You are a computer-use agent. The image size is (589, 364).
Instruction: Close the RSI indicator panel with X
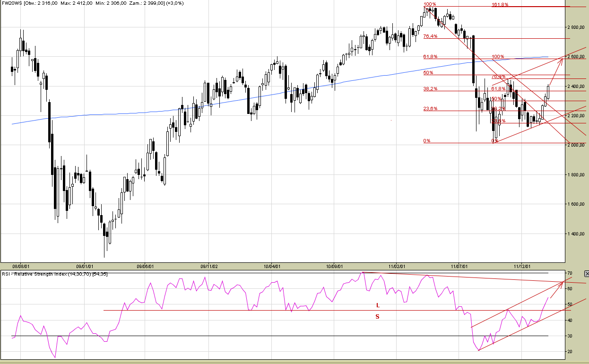pos(587,274)
